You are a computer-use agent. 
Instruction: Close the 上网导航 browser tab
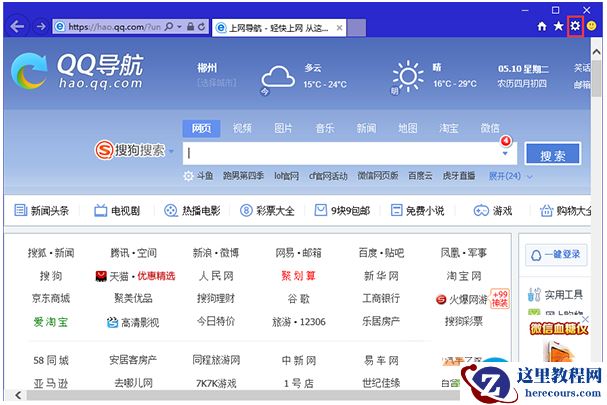pos(339,28)
